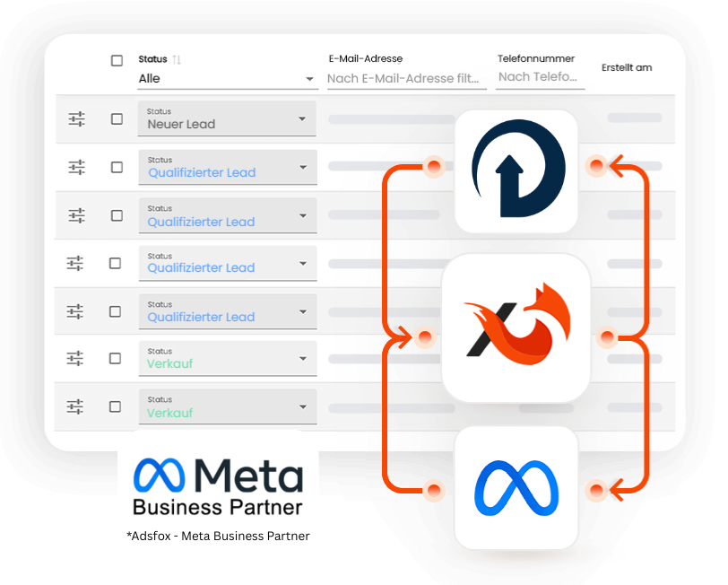Click the Adsfox fox logo tile

tap(516, 327)
